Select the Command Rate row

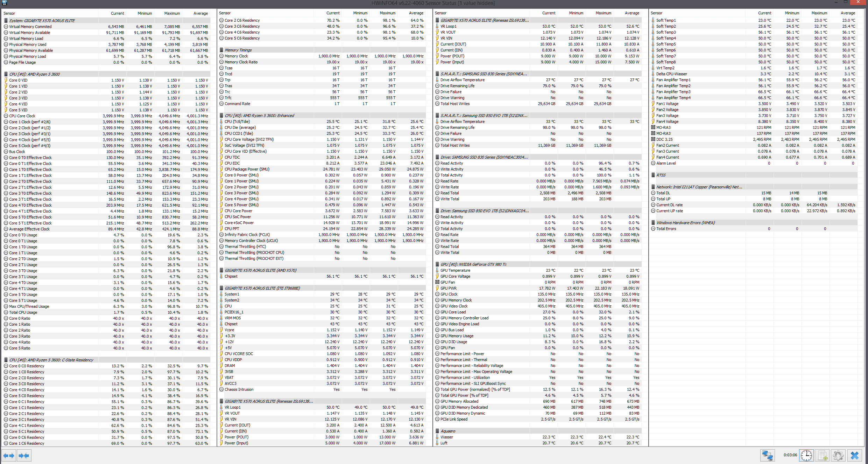[x=322, y=104]
